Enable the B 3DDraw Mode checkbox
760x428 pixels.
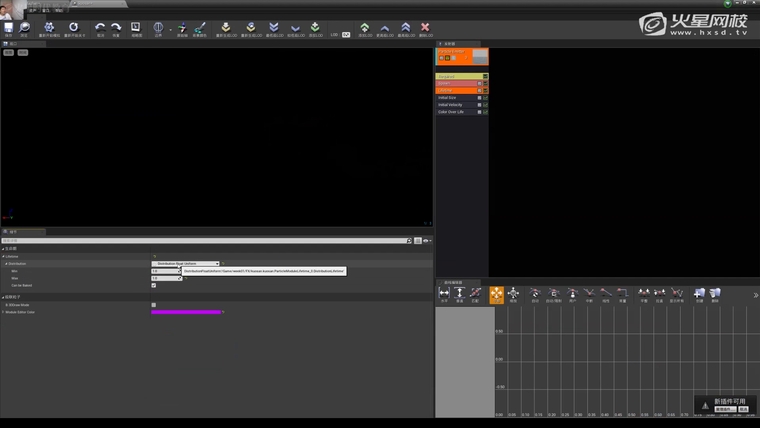click(x=153, y=305)
